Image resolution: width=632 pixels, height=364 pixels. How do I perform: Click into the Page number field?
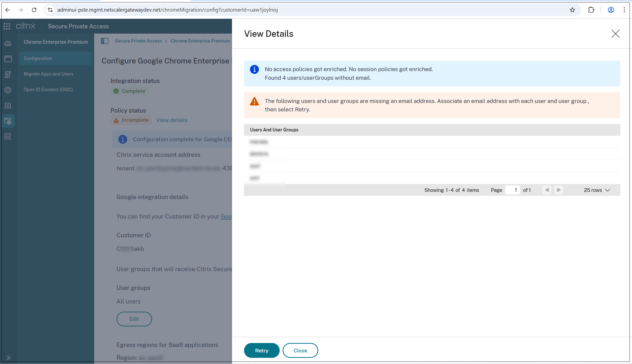(x=512, y=190)
